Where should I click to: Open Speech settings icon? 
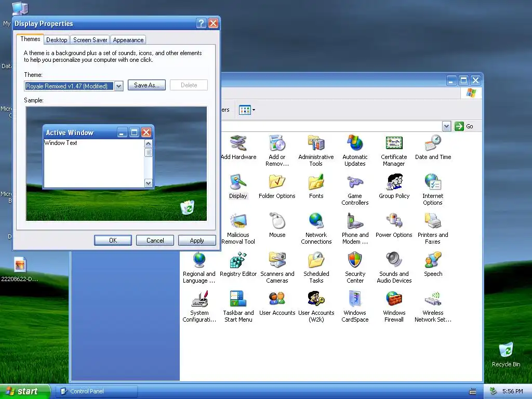click(433, 264)
